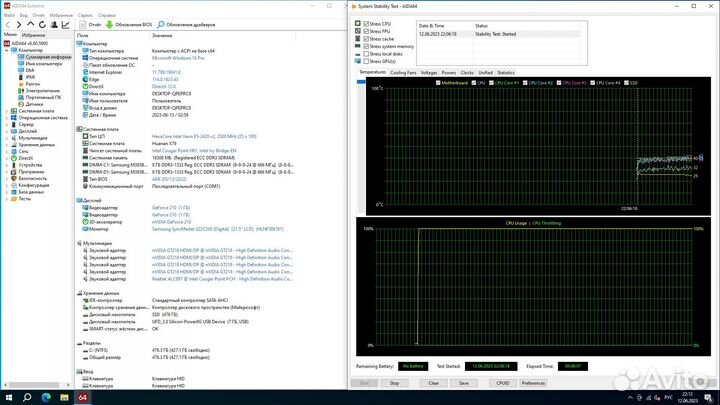
Task: Switch to the Statistics tab
Action: [506, 73]
